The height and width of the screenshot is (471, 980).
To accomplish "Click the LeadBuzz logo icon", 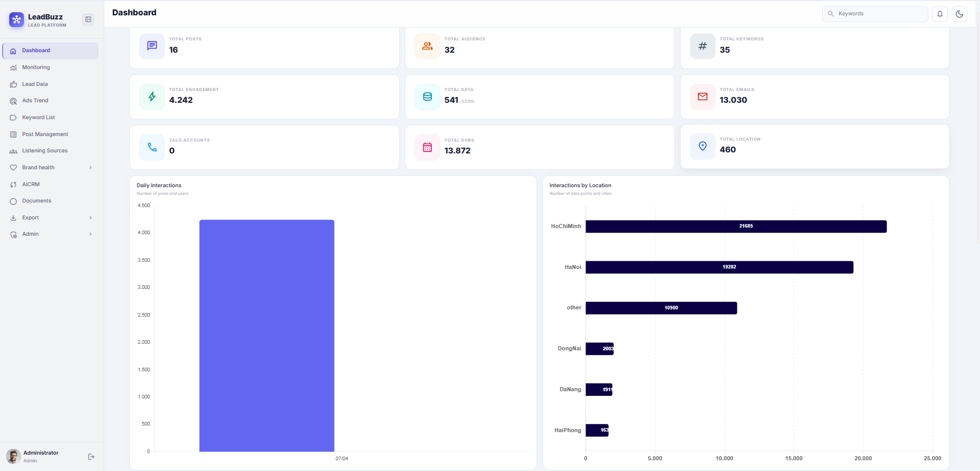I will tap(16, 20).
